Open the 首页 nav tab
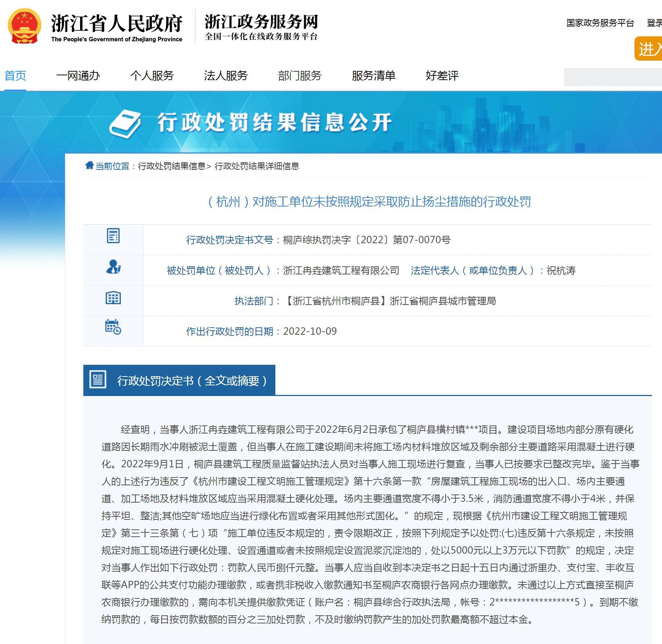662x644 pixels. coord(15,76)
